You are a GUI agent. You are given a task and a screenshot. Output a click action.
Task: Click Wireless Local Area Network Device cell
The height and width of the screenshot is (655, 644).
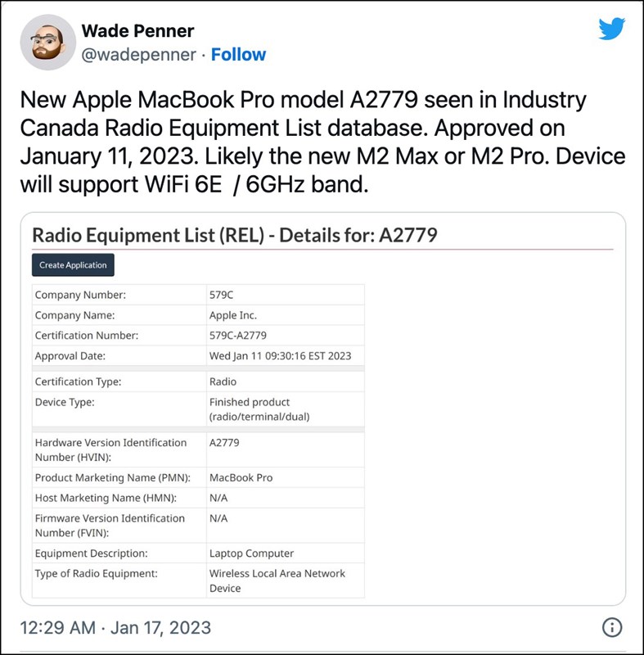[286, 580]
